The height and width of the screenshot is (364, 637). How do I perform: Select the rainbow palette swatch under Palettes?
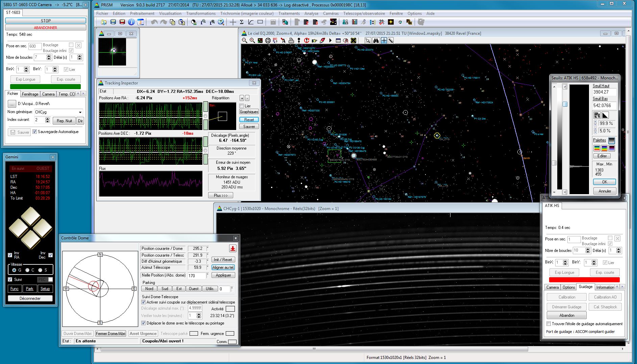pos(597,148)
